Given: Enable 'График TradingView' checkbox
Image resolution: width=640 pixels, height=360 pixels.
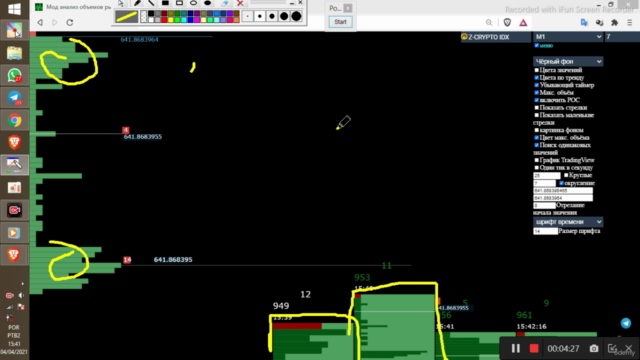Looking at the screenshot, I should point(537,160).
